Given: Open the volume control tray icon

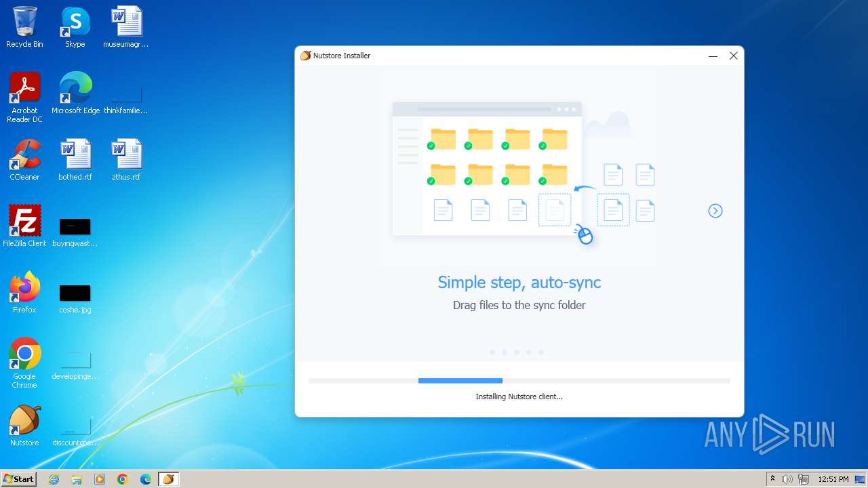Looking at the screenshot, I should 787,479.
